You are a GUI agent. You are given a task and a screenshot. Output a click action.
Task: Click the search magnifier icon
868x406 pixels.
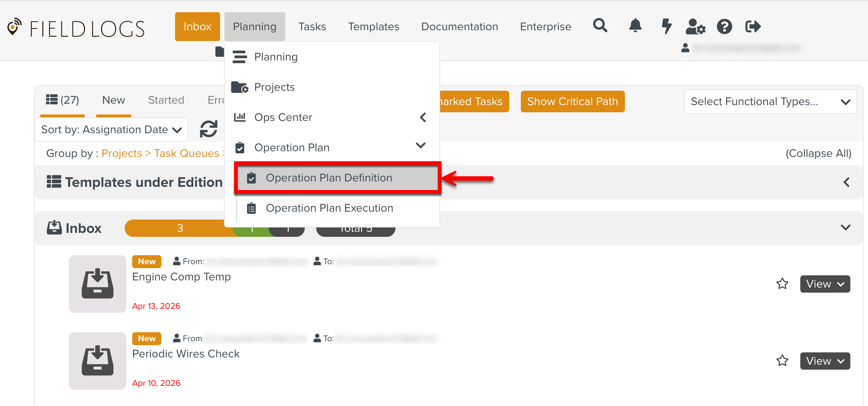(600, 26)
